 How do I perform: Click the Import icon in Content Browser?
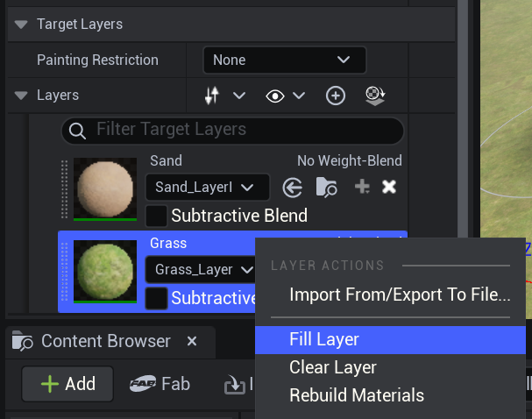[x=235, y=385]
